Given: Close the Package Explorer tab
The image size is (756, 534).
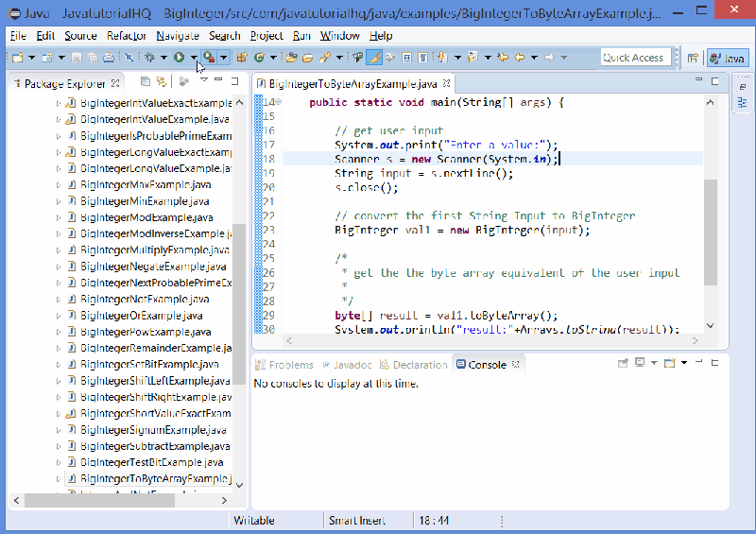Looking at the screenshot, I should (115, 83).
